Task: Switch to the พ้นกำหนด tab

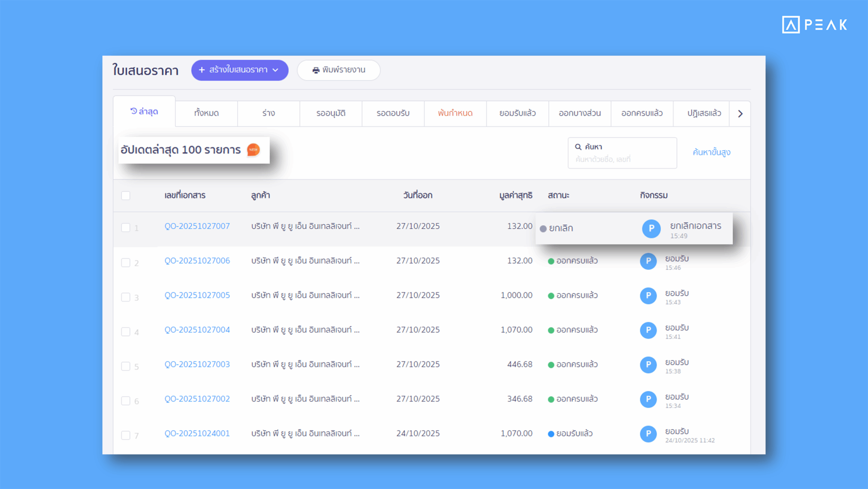Action: 455,113
